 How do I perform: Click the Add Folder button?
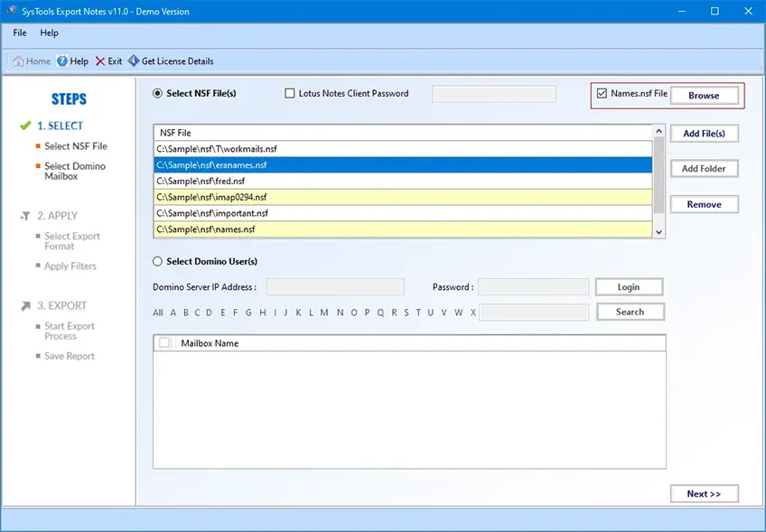704,169
